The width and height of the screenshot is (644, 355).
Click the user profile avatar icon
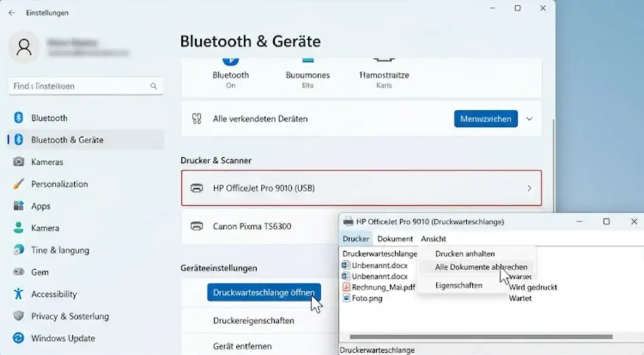24,47
